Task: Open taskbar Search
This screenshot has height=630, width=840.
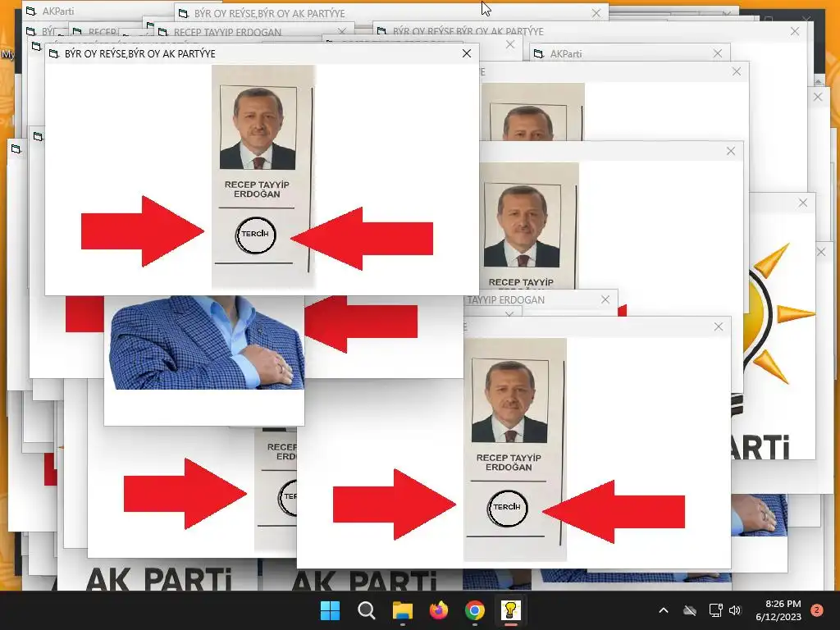Action: coord(367,610)
